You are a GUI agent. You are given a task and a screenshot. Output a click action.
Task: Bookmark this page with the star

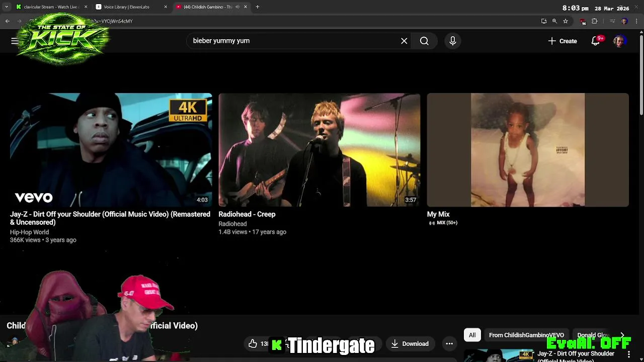tap(566, 21)
